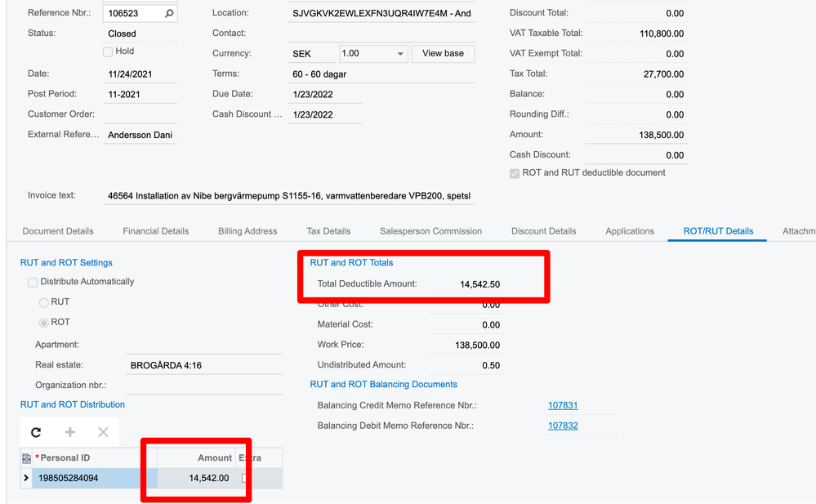Open the Financial Details tab

pos(155,231)
